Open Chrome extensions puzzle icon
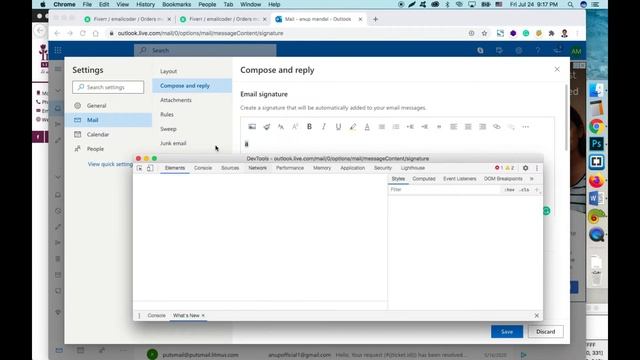640x360 pixels. coord(551,33)
